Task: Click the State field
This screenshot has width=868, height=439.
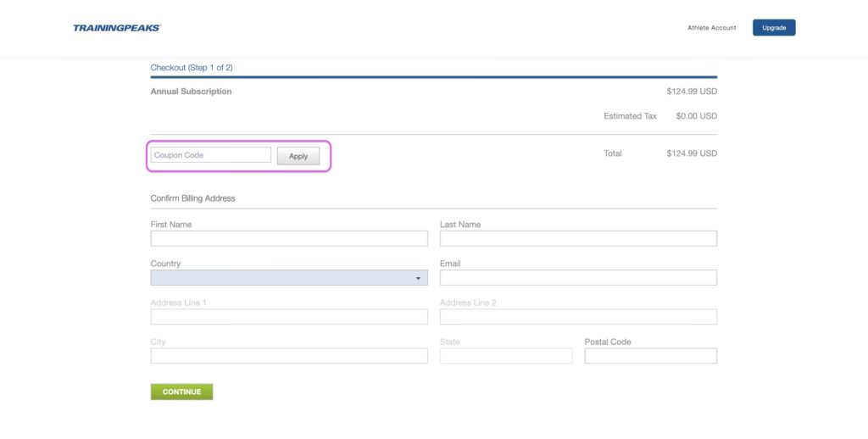Action: tap(506, 356)
